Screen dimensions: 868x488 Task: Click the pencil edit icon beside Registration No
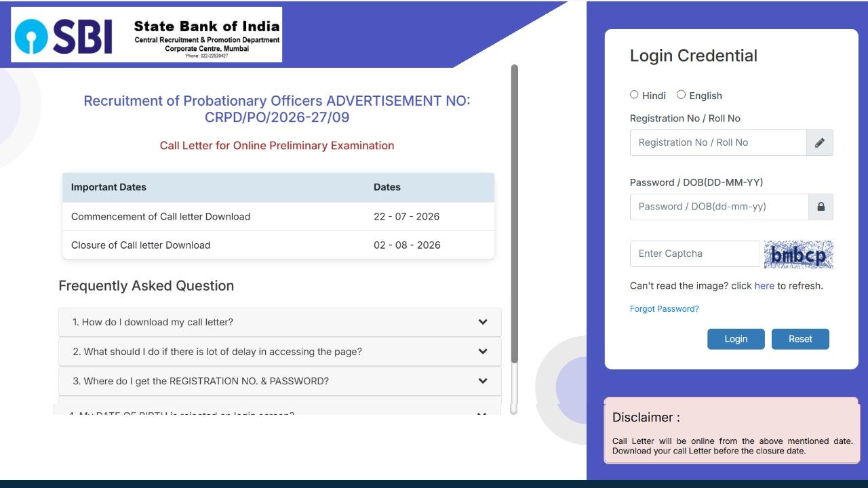click(820, 143)
